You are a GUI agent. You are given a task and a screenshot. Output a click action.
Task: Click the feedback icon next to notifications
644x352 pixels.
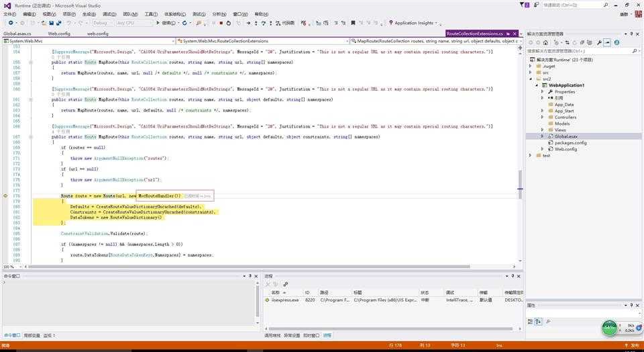(537, 5)
